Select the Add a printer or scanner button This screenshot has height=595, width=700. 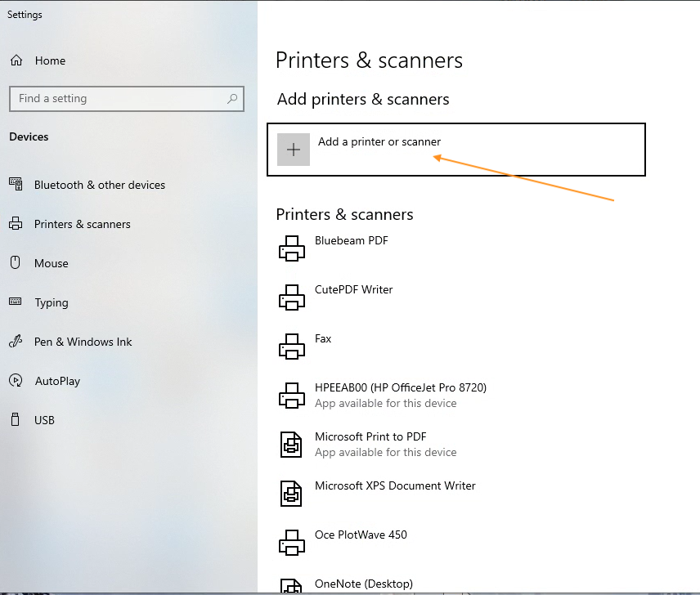[x=456, y=150]
